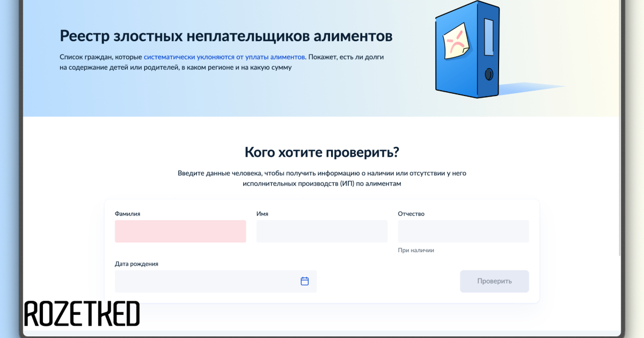Viewport: 644px width, 338px height.
Task: Click the Фамилия field label
Action: click(x=128, y=214)
